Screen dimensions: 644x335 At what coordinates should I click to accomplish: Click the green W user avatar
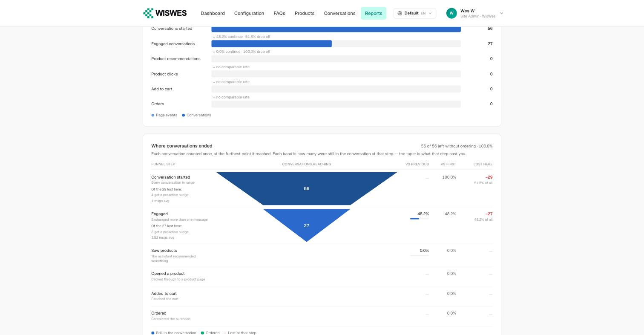pyautogui.click(x=451, y=13)
